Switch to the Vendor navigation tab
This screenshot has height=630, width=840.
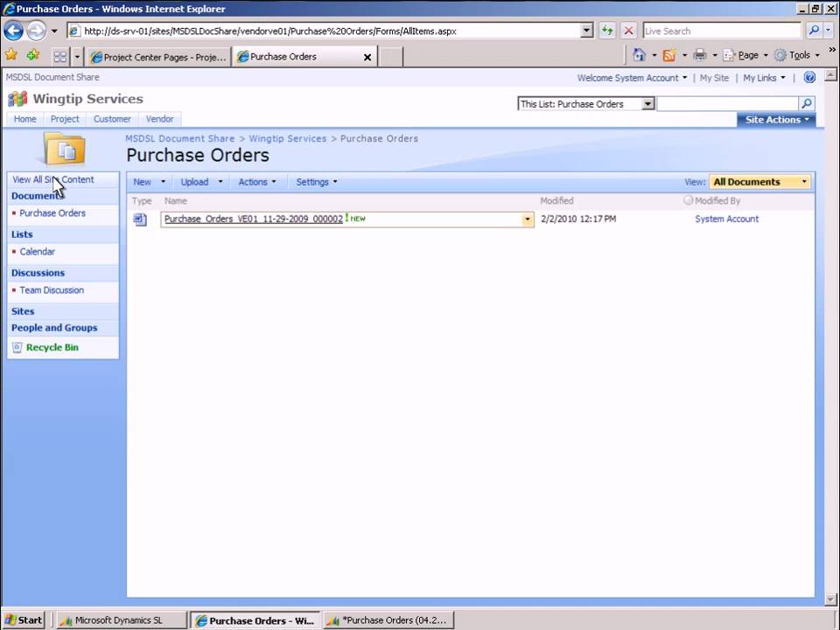pos(159,119)
